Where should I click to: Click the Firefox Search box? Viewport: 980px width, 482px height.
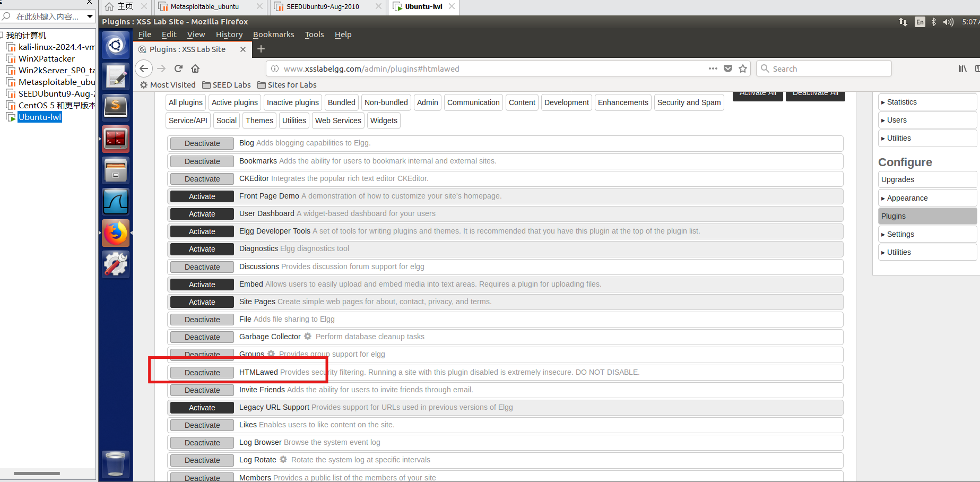(823, 68)
